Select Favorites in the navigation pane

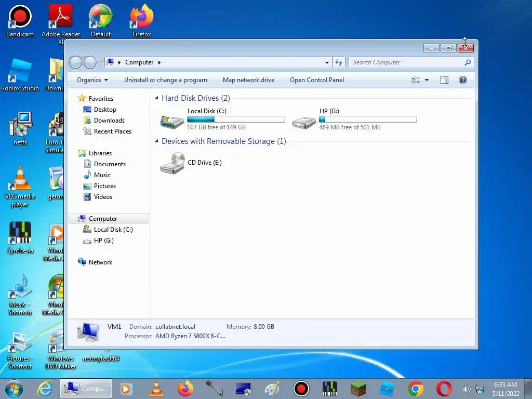101,99
